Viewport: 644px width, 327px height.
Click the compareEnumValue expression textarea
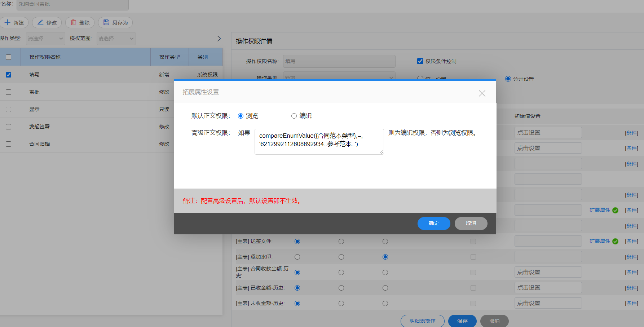(319, 142)
